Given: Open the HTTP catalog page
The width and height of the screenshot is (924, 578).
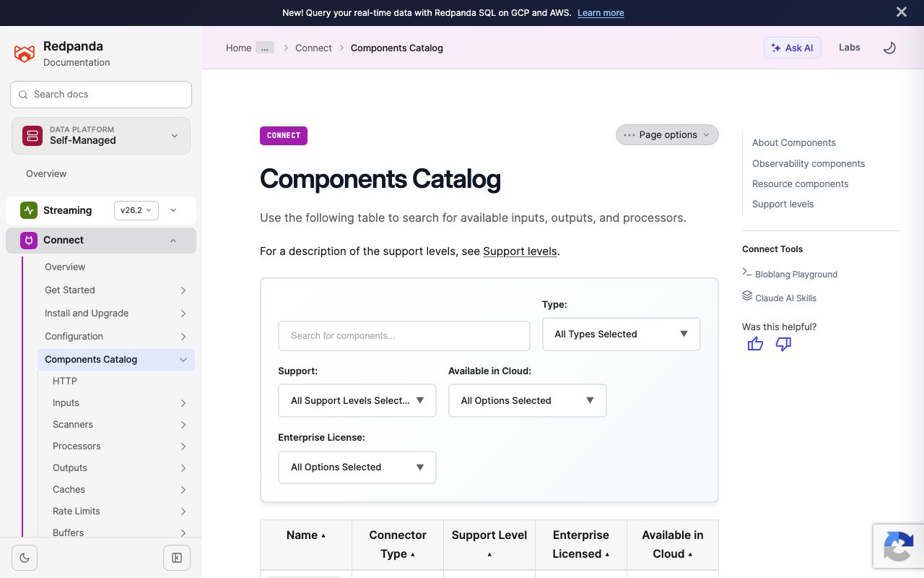Looking at the screenshot, I should (x=65, y=381).
